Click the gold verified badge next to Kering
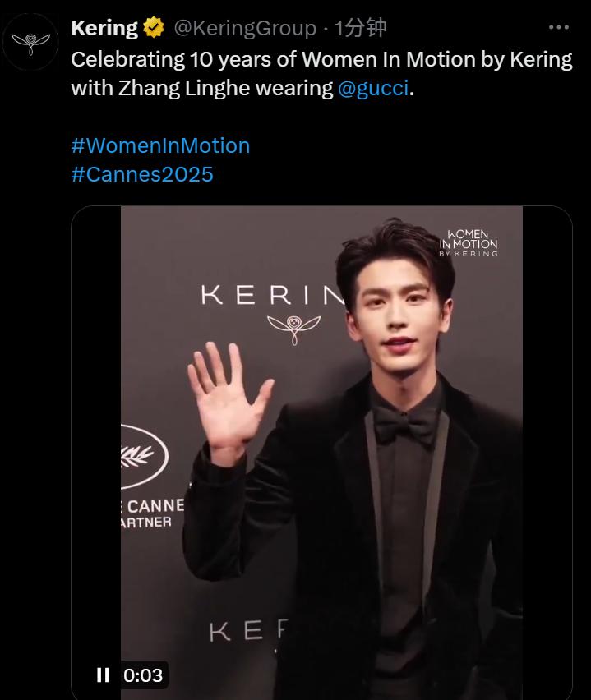The width and height of the screenshot is (591, 700). [154, 28]
